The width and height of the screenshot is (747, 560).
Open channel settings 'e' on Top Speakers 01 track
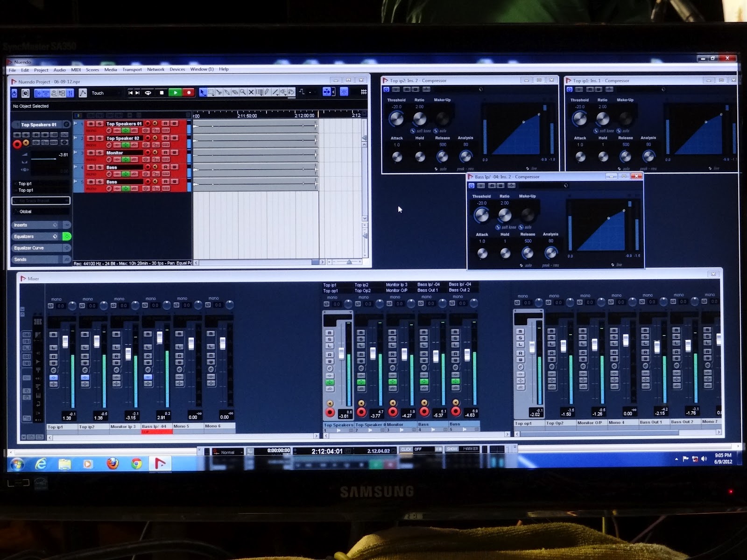[x=109, y=131]
